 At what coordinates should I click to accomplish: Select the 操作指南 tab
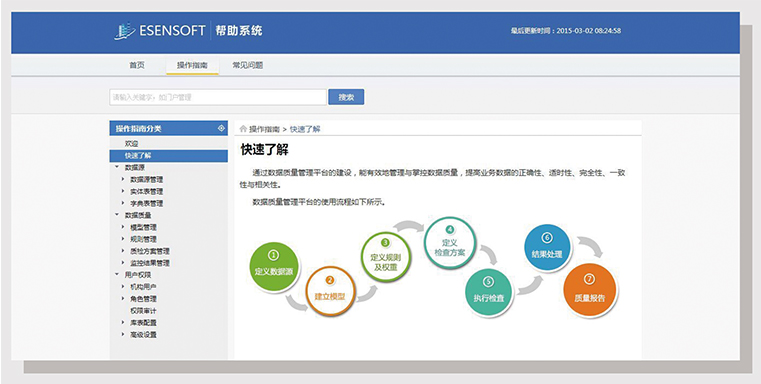tap(192, 65)
